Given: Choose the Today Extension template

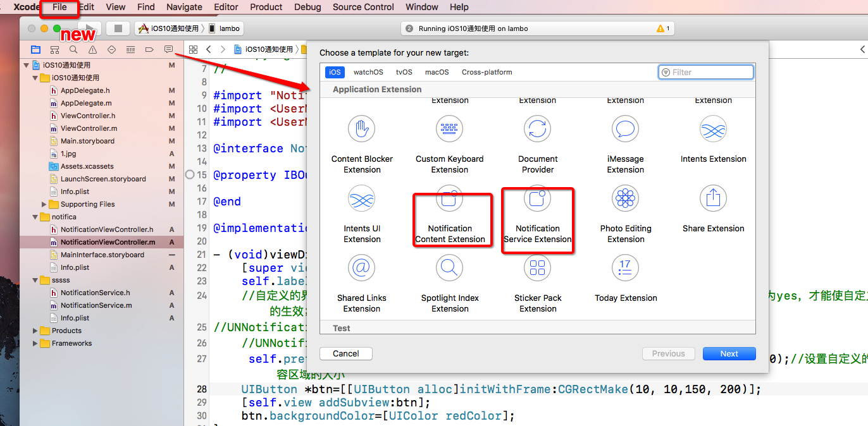Looking at the screenshot, I should click(626, 279).
